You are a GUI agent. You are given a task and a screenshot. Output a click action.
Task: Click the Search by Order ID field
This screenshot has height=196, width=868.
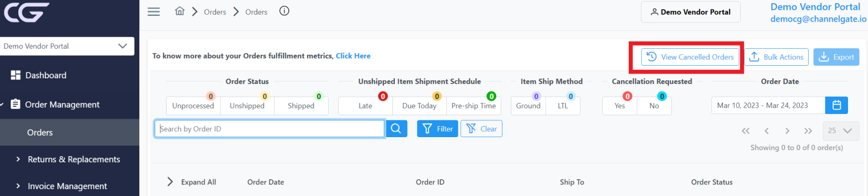(x=269, y=129)
